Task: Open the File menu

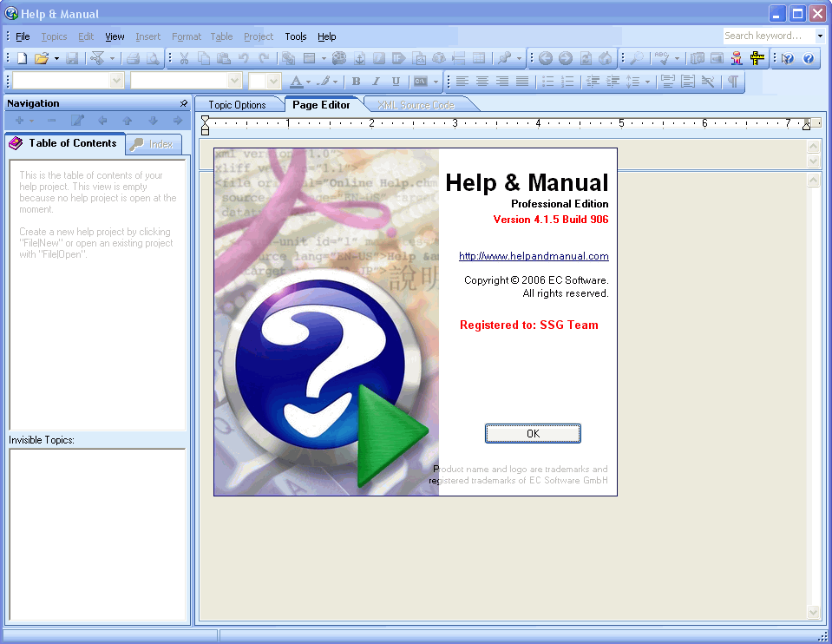Action: (x=23, y=36)
